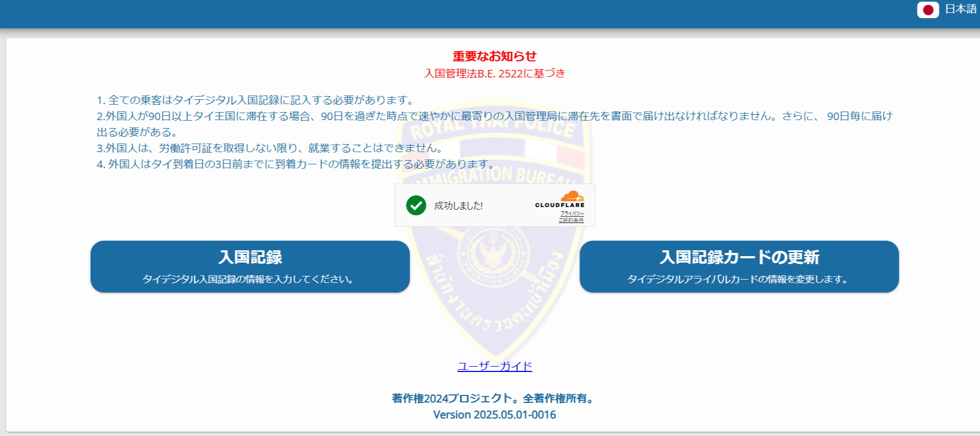
Task: Click the 入国記録カードの更新 update button
Action: (x=739, y=266)
